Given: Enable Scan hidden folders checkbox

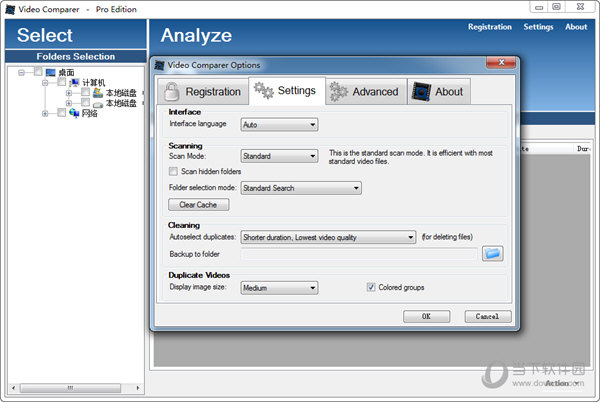Looking at the screenshot, I should tap(173, 171).
